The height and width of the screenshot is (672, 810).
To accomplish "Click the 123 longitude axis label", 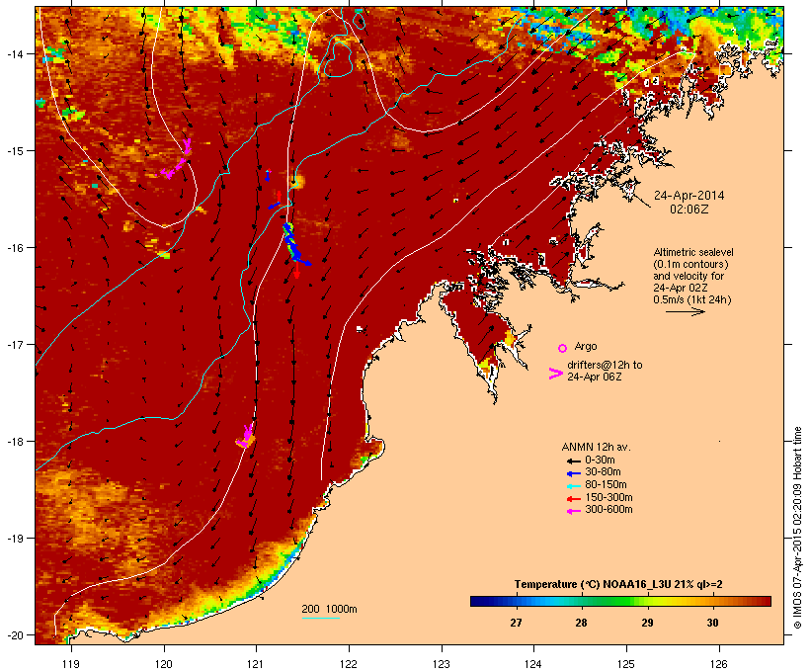I will tap(442, 664).
